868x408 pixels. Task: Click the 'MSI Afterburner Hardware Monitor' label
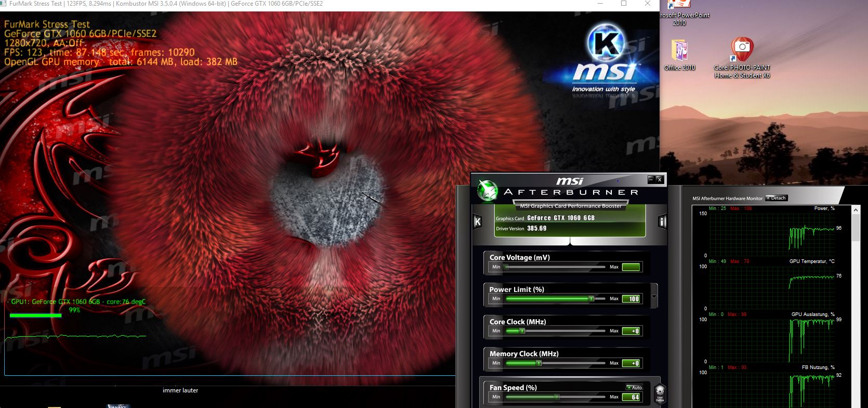pyautogui.click(x=727, y=198)
